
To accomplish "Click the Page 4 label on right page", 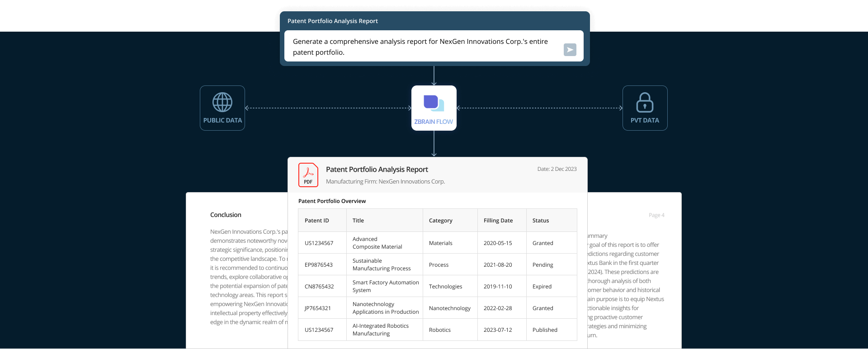I will (656, 215).
